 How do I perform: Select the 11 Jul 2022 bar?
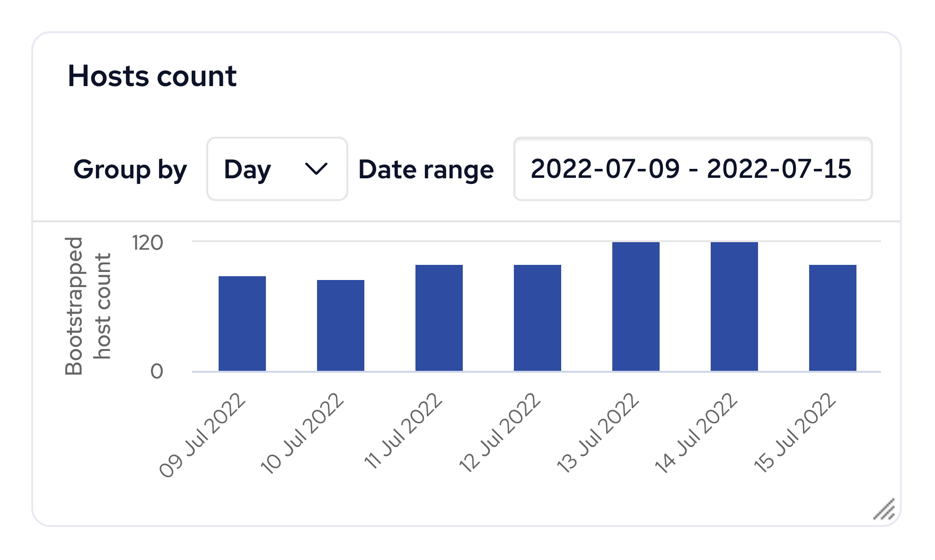[439, 318]
